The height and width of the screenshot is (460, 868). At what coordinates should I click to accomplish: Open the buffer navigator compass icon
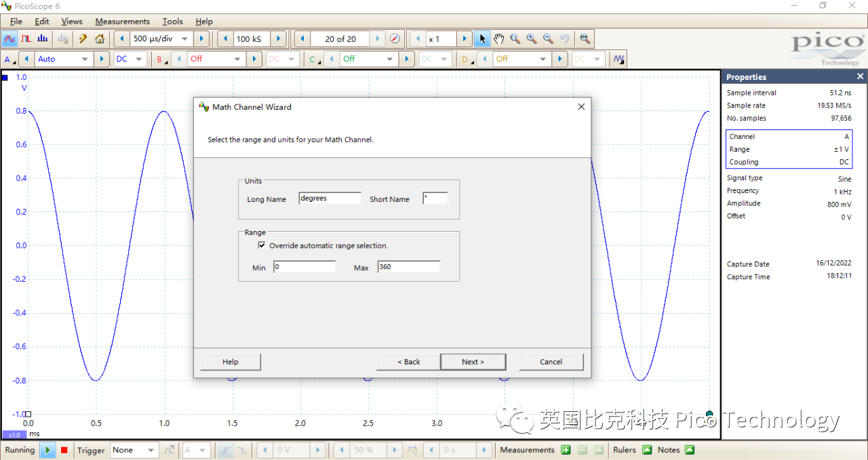pyautogui.click(x=395, y=39)
